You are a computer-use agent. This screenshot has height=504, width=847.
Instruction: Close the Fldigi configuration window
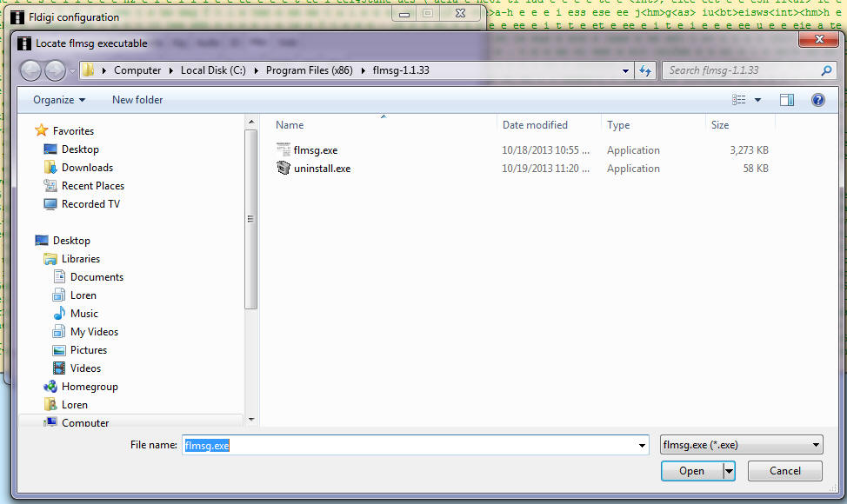[460, 14]
